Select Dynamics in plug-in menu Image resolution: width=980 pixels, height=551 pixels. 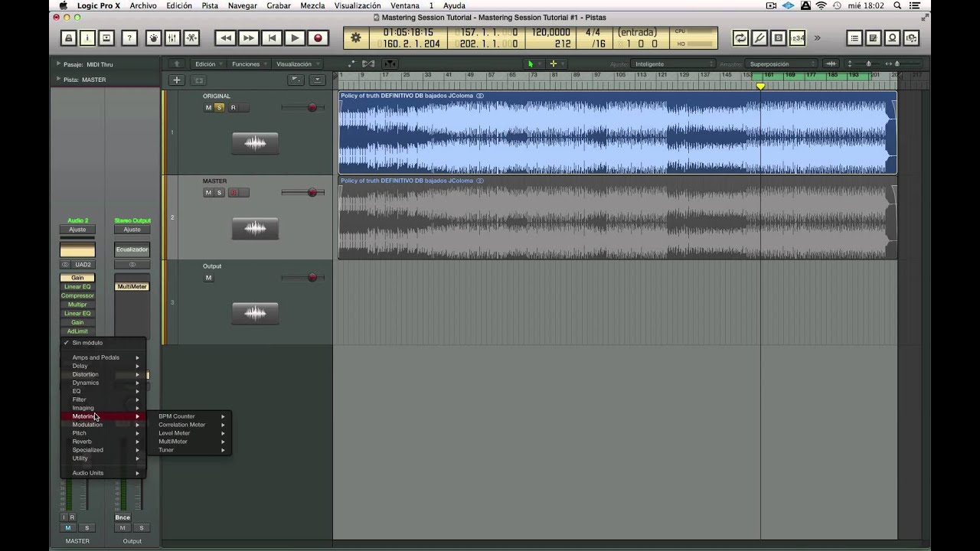tap(103, 383)
